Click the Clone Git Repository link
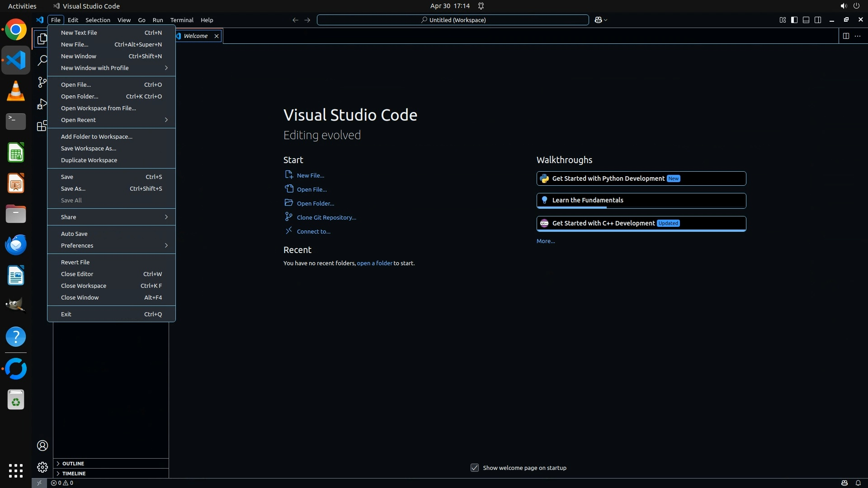This screenshot has width=868, height=488. pyautogui.click(x=326, y=217)
